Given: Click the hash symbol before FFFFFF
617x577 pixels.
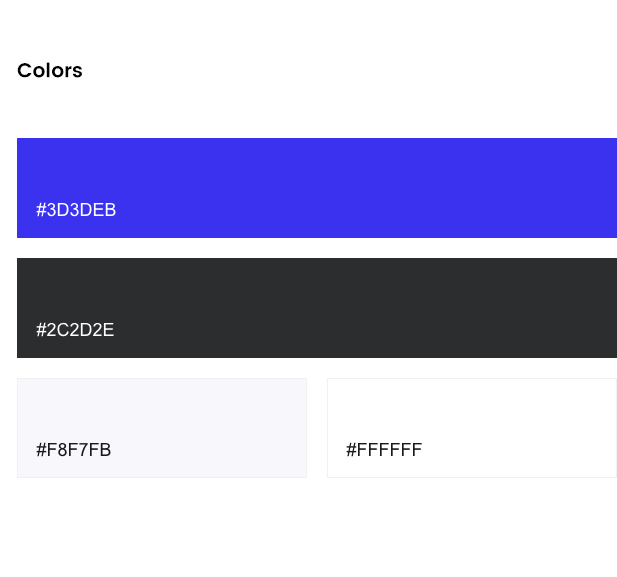Looking at the screenshot, I should click(x=351, y=450).
